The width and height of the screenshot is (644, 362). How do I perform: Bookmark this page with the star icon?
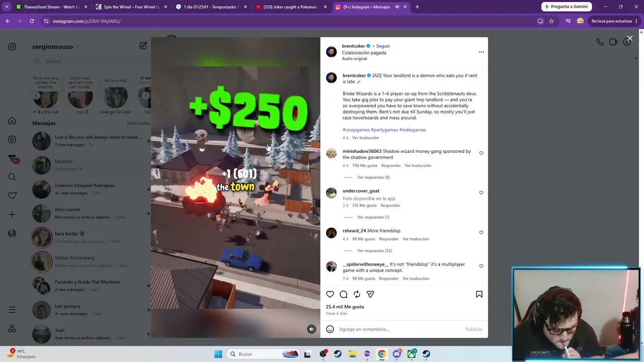click(x=551, y=21)
